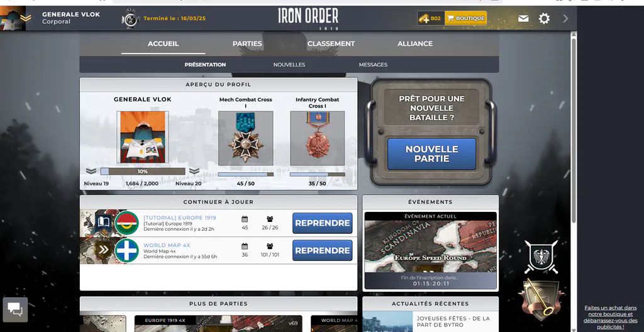
Task: Open the mail envelope inbox icon
Action: click(523, 18)
